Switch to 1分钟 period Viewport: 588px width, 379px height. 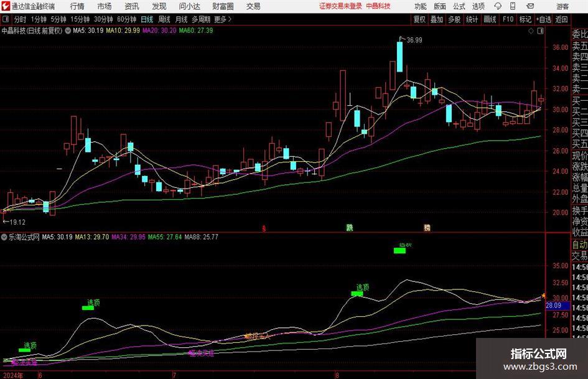point(38,19)
